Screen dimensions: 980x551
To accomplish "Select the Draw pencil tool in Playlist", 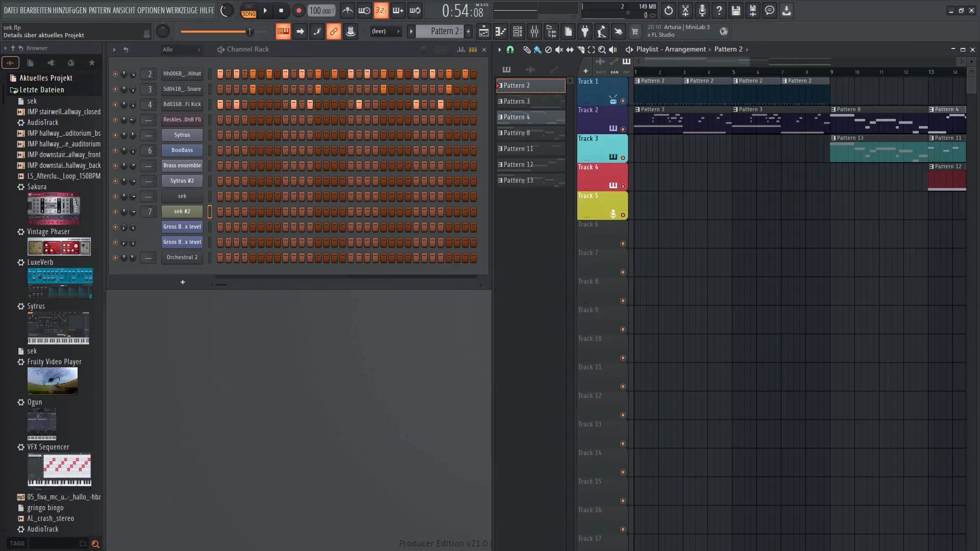I will click(x=527, y=49).
